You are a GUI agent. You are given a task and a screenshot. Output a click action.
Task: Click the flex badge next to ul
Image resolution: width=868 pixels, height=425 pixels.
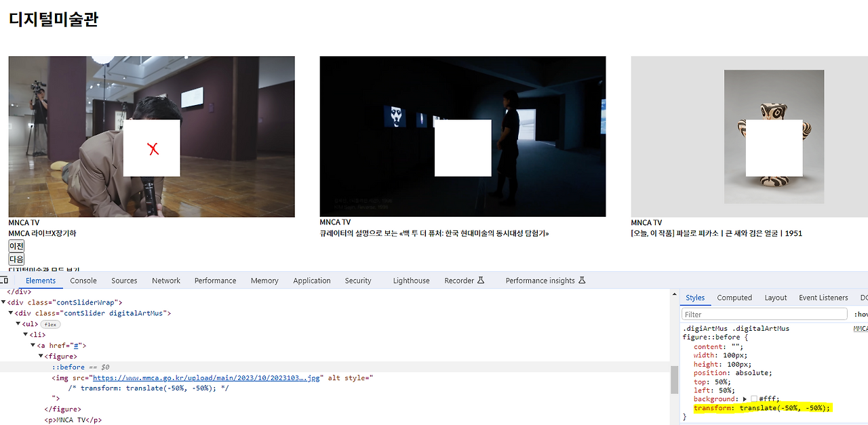coord(51,324)
